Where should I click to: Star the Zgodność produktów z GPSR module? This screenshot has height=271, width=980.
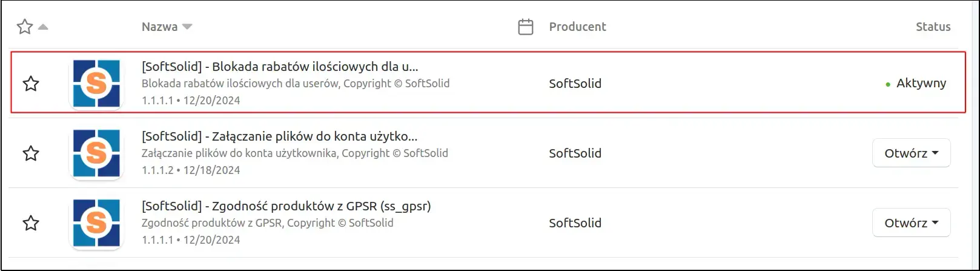(31, 223)
